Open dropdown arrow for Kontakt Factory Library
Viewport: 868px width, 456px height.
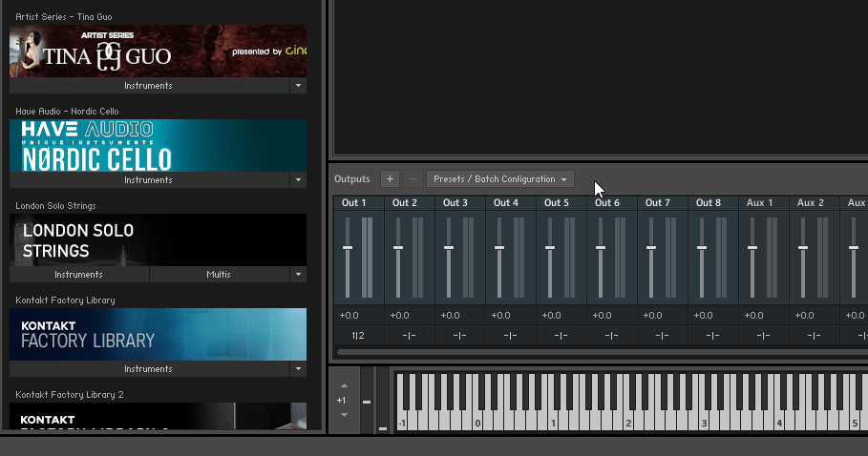298,369
